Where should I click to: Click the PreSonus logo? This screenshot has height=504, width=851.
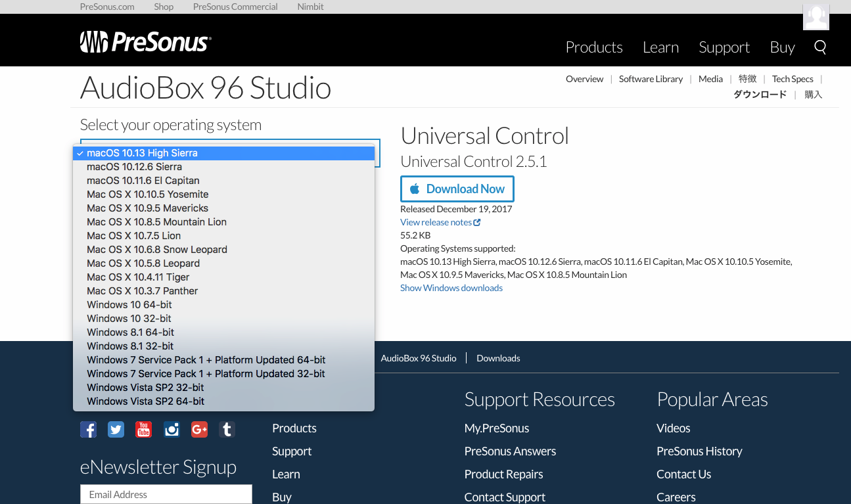coord(145,42)
